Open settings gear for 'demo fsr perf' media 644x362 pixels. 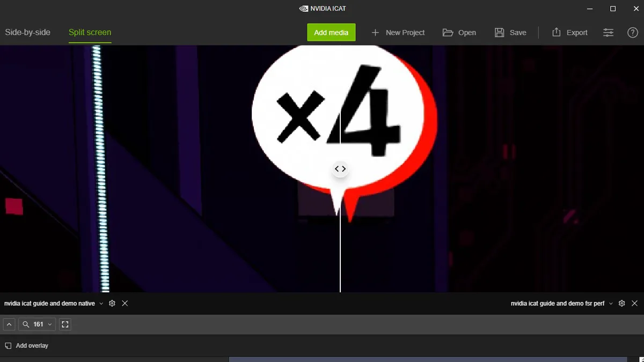coord(622,304)
